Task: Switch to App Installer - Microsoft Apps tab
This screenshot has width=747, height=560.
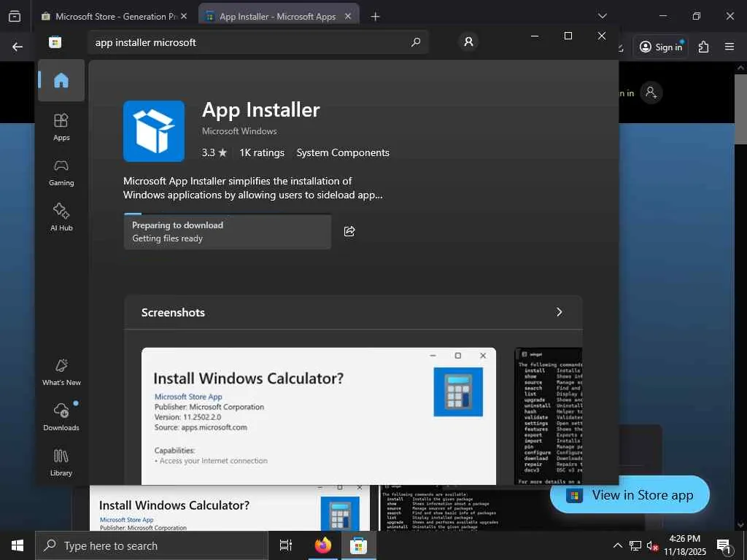Action: pyautogui.click(x=277, y=16)
